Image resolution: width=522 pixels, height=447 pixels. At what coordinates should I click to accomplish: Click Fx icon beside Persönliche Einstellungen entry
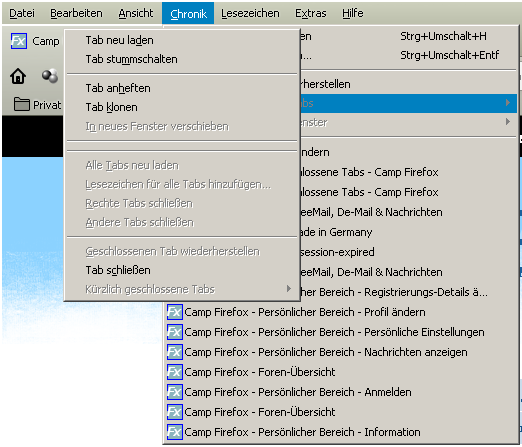point(175,332)
